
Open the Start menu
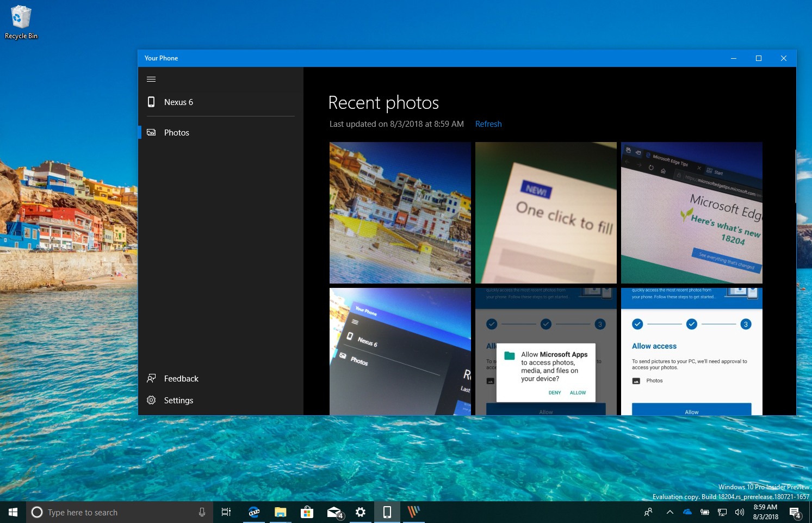coord(12,512)
